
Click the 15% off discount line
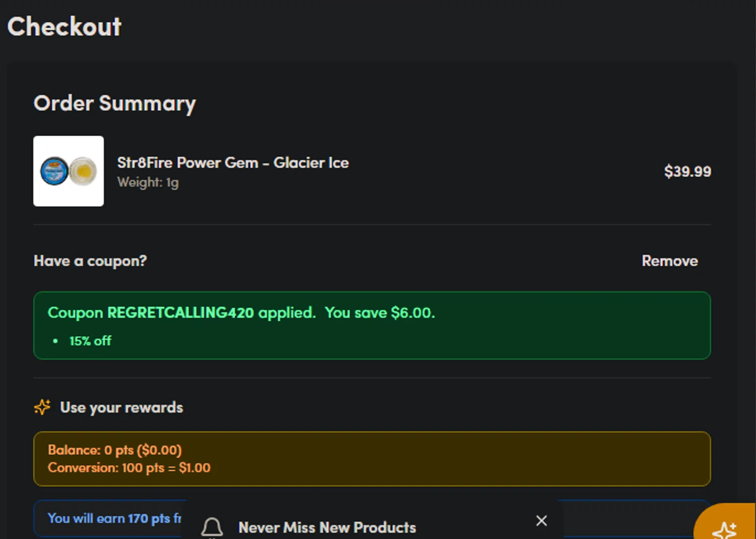point(90,341)
